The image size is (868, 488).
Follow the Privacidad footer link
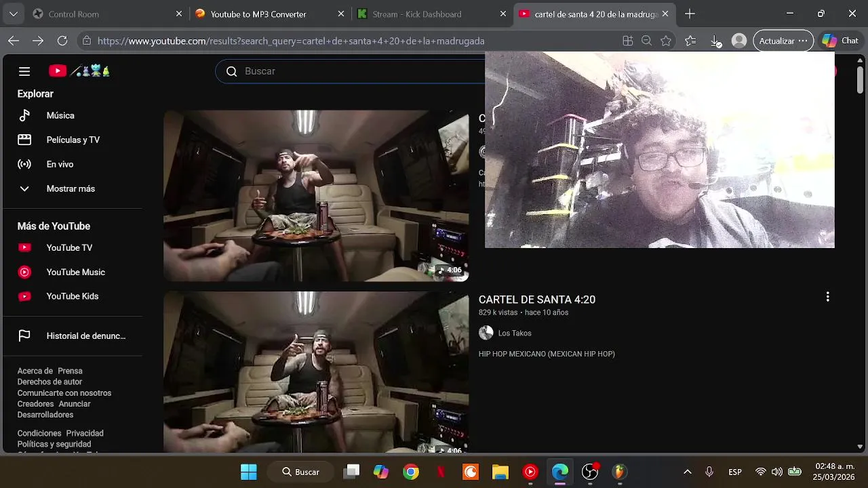point(85,433)
